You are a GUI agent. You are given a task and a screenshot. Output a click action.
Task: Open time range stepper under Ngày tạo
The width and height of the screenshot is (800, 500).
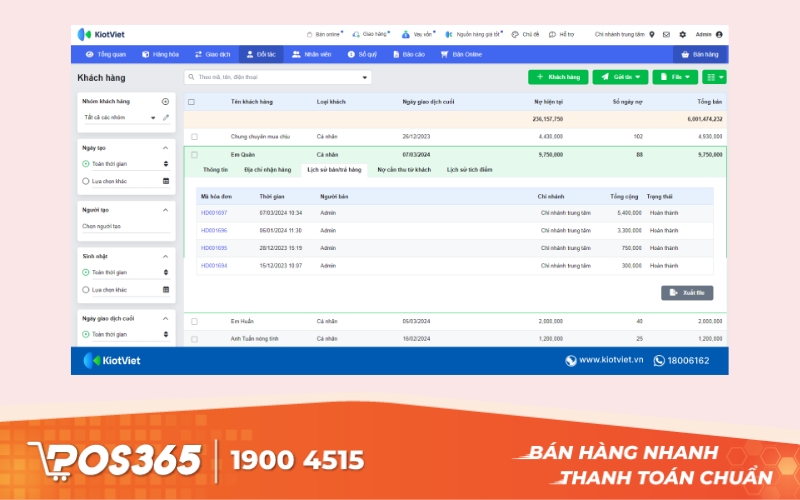[x=166, y=164]
